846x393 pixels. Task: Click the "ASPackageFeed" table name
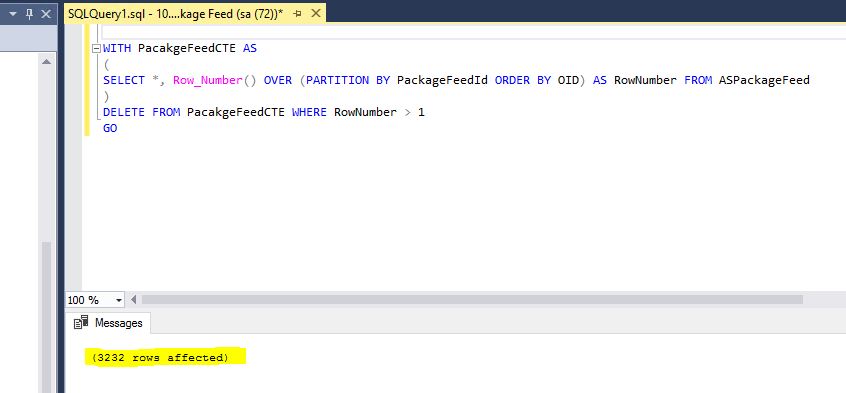coord(764,80)
